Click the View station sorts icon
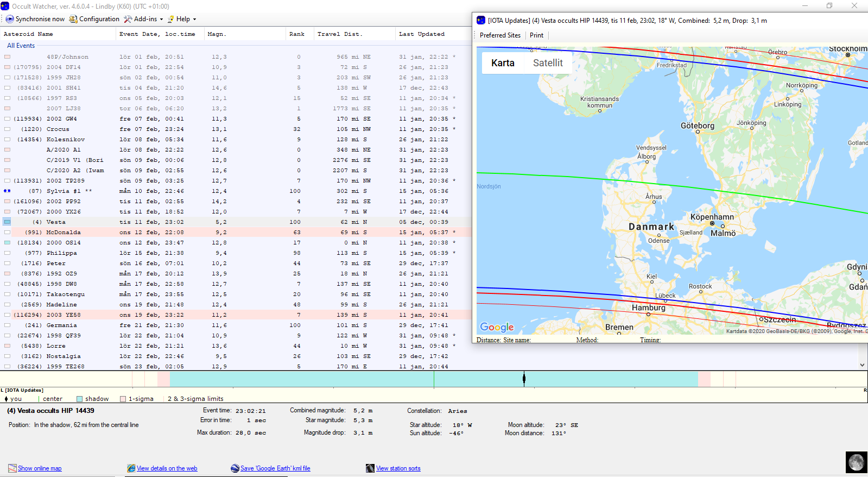 [370, 468]
